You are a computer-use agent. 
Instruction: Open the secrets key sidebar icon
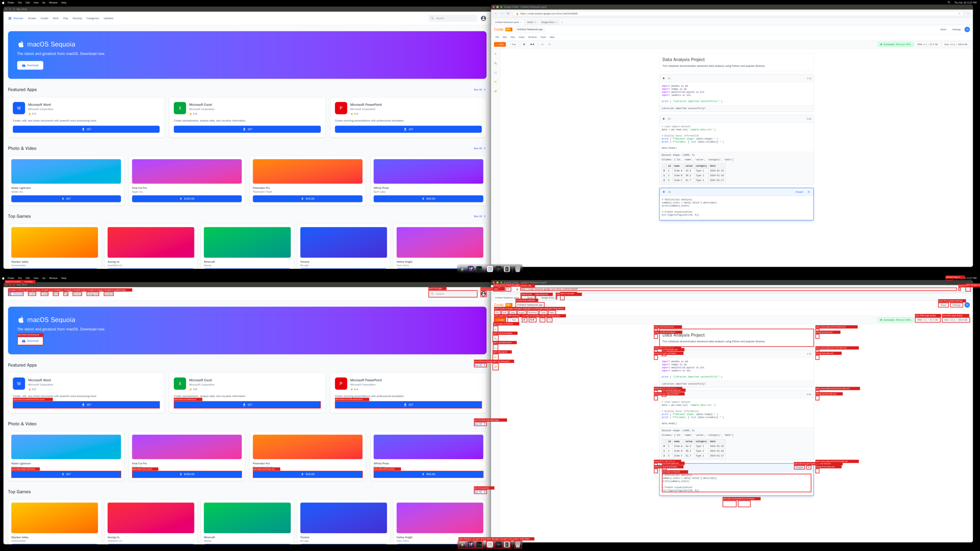pyautogui.click(x=495, y=91)
